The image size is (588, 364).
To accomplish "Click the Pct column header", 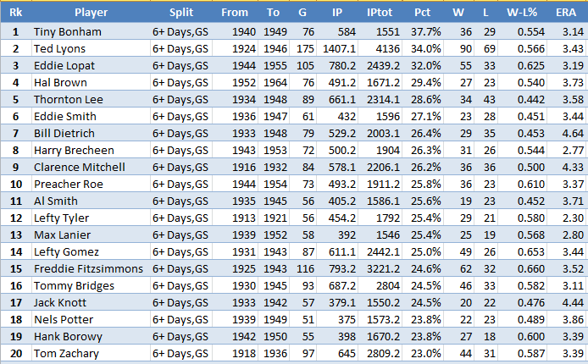I will pos(422,13).
